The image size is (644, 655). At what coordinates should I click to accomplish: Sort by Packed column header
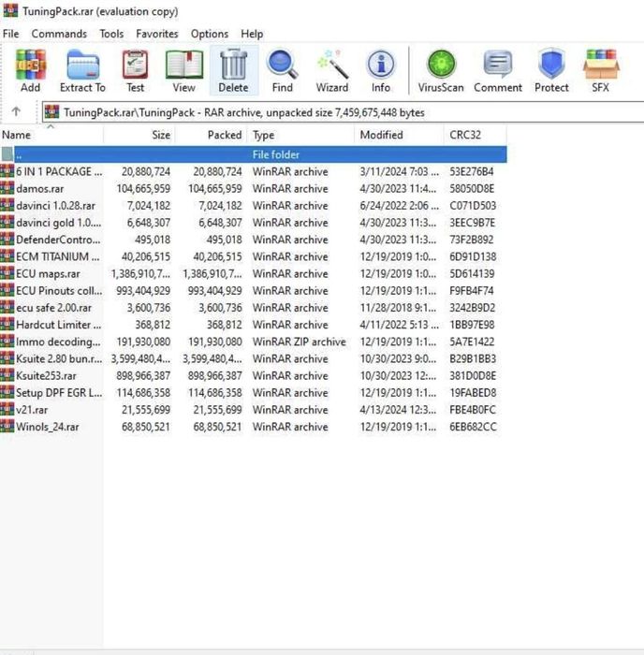coord(212,135)
